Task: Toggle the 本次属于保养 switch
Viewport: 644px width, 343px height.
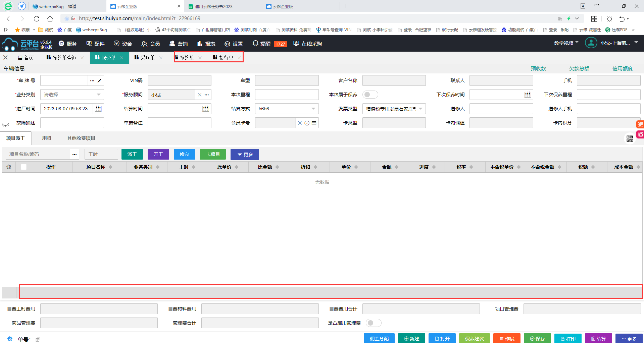Action: [370, 95]
